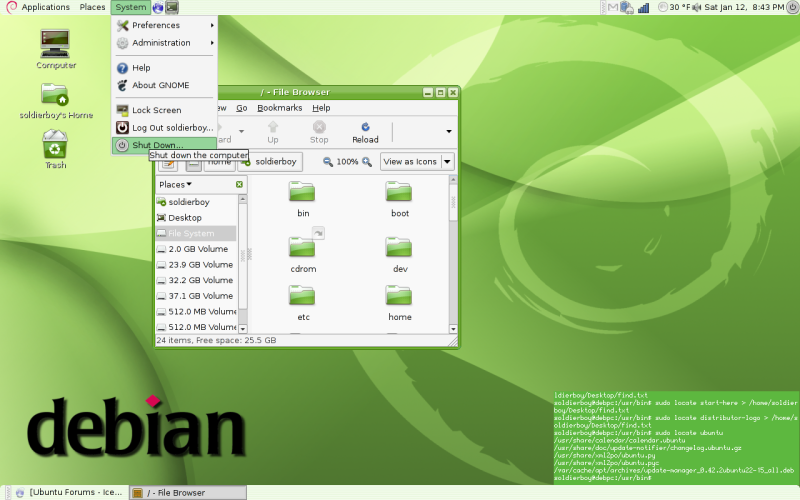This screenshot has height=500, width=800.
Task: Zoom in with the plus magnifier
Action: coord(367,162)
